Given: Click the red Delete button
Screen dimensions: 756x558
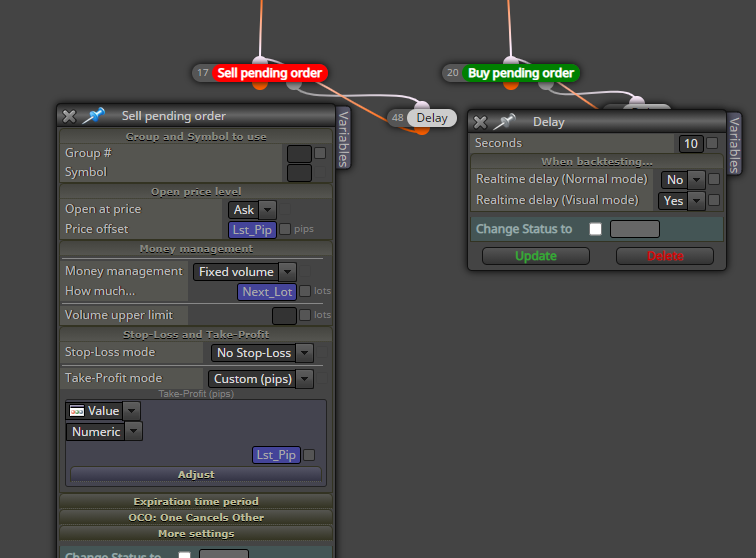Looking at the screenshot, I should pyautogui.click(x=665, y=256).
